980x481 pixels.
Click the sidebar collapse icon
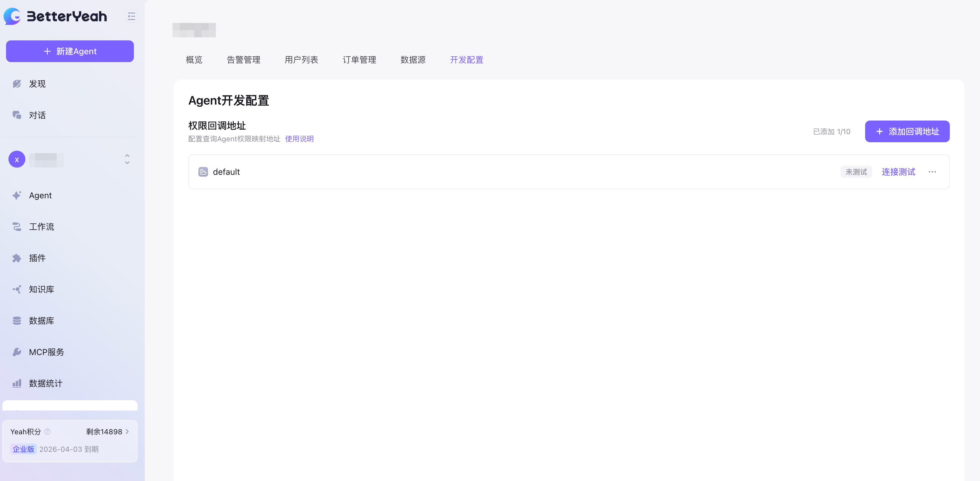coord(131,16)
